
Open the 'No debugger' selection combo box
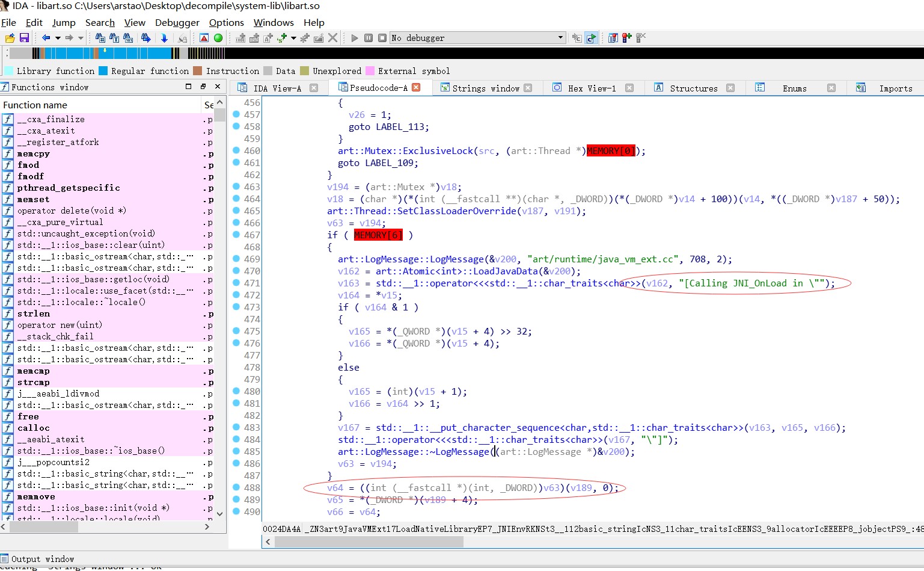478,38
